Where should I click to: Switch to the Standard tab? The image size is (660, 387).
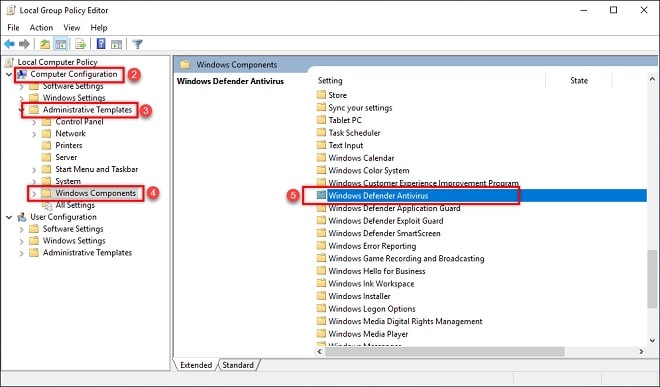tap(238, 365)
